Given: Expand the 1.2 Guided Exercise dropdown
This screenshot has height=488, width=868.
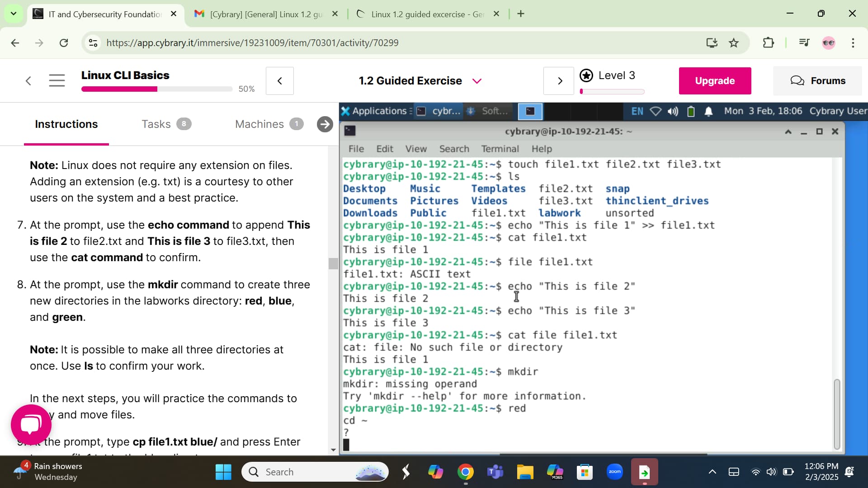Looking at the screenshot, I should [477, 81].
